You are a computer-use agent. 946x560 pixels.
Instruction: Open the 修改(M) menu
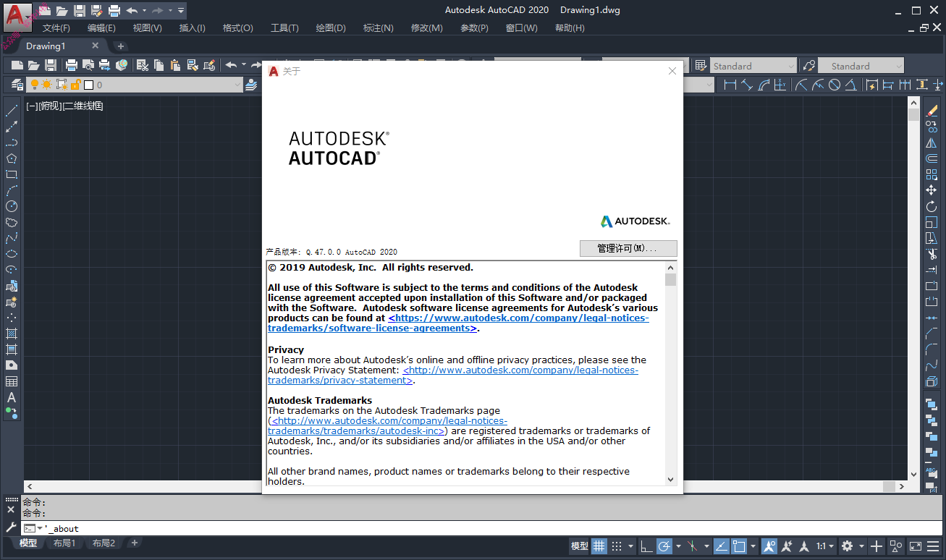426,27
